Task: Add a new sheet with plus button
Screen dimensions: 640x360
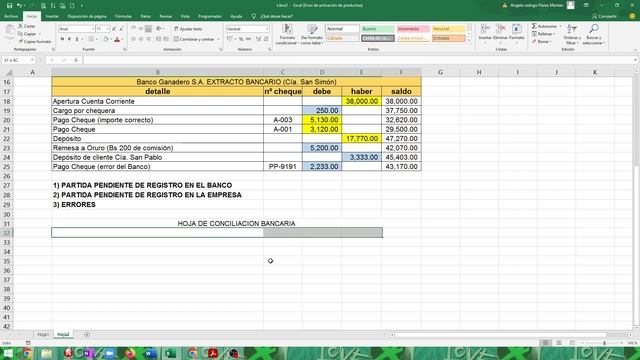Action: click(x=87, y=335)
